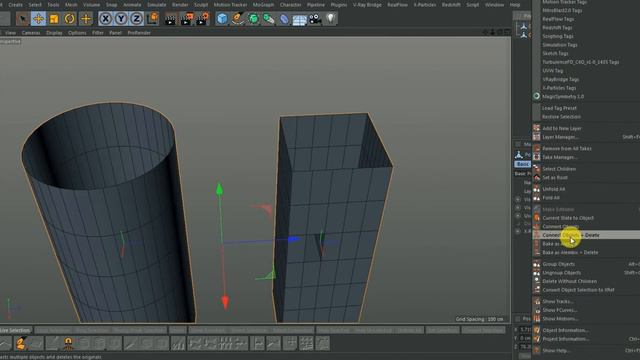The width and height of the screenshot is (640, 360).
Task: Activate the Scale tool
Action: [54, 19]
